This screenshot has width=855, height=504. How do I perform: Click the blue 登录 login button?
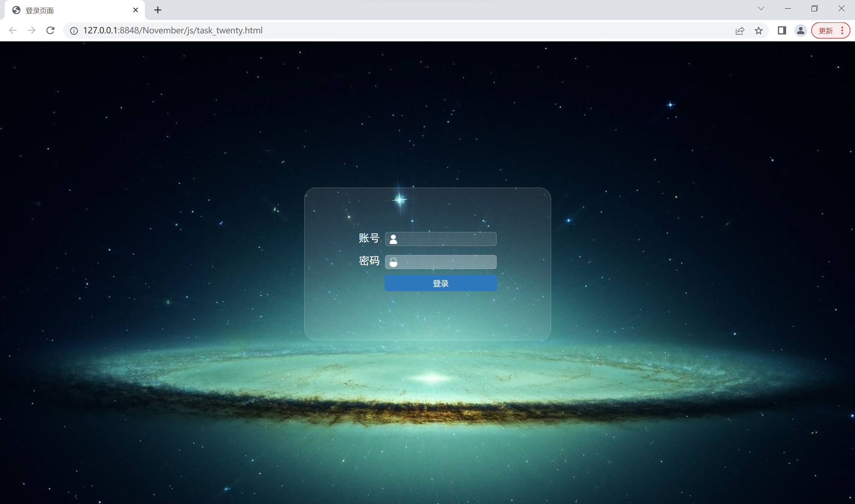point(441,283)
